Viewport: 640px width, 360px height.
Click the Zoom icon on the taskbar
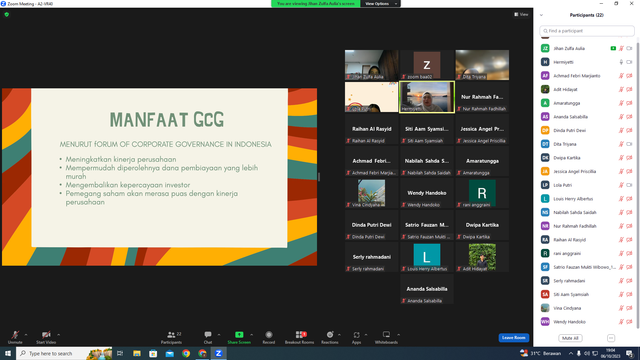(218, 353)
